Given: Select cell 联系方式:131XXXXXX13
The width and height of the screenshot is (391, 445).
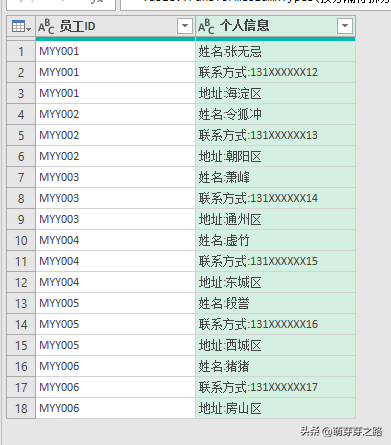Looking at the screenshot, I should [275, 135].
